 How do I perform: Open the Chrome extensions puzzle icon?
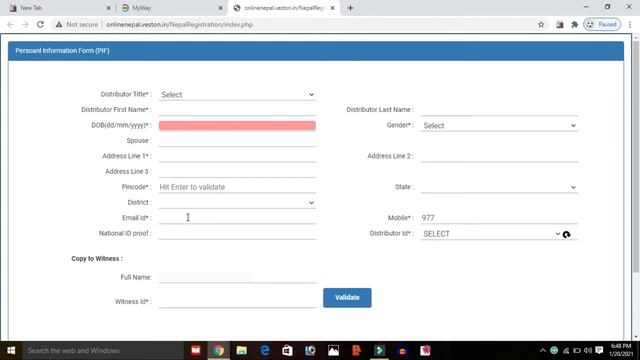[x=575, y=24]
